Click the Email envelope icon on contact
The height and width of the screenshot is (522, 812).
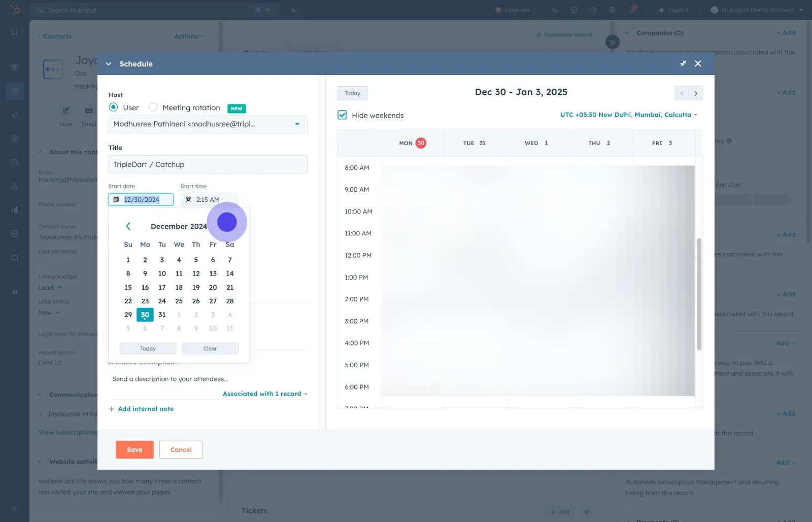[89, 111]
